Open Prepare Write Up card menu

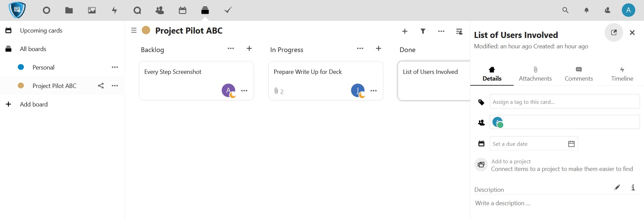click(x=374, y=91)
